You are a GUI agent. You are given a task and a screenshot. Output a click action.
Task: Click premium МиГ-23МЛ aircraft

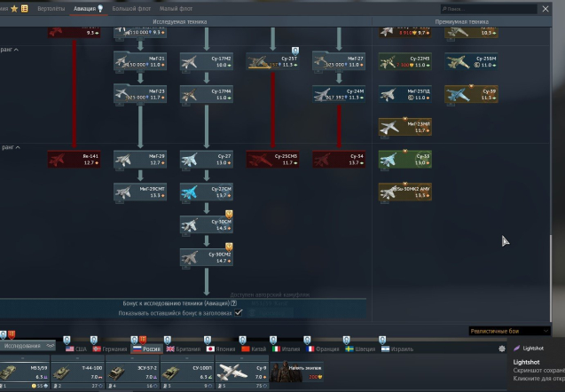[404, 127]
